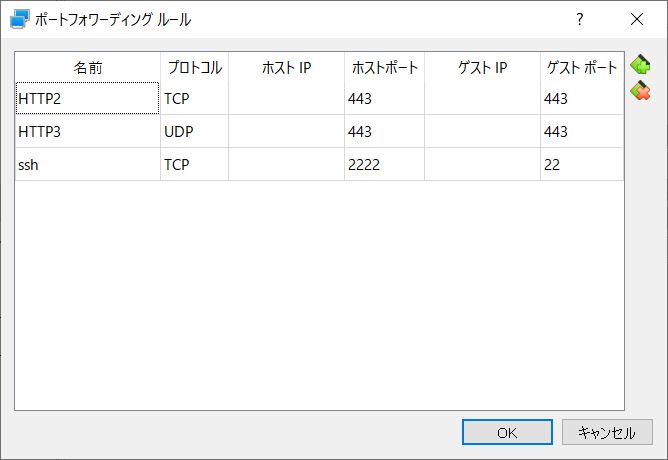Click the ホストポート column header
Screen dimensions: 668x460
(384, 68)
